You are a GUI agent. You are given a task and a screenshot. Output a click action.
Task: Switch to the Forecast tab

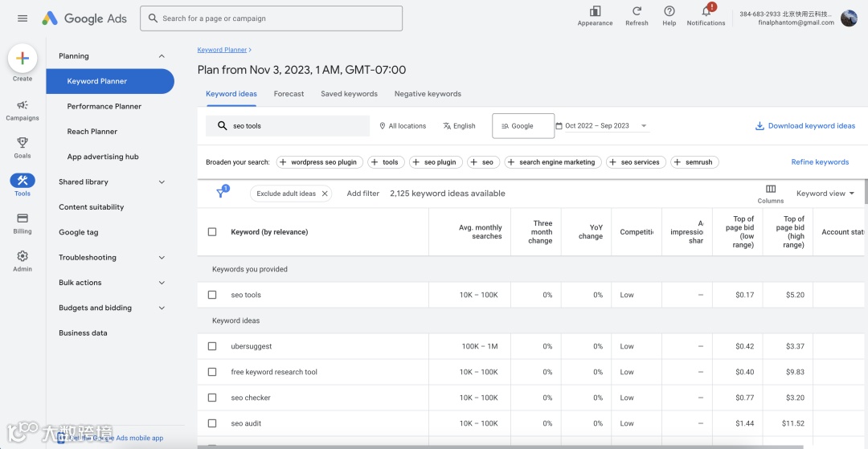(x=289, y=94)
